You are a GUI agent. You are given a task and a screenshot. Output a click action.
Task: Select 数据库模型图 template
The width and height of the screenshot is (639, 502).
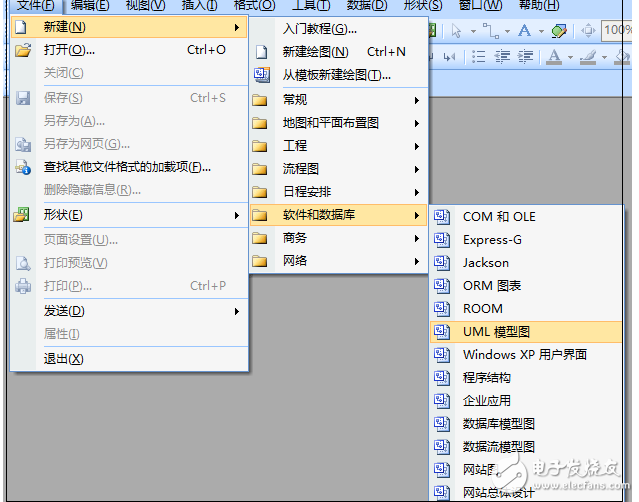pos(498,423)
